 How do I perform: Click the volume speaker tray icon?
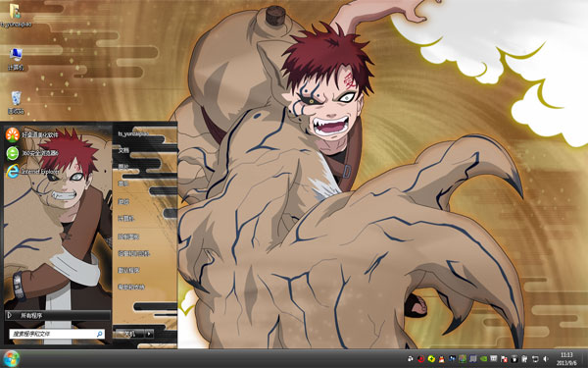pyautogui.click(x=546, y=359)
